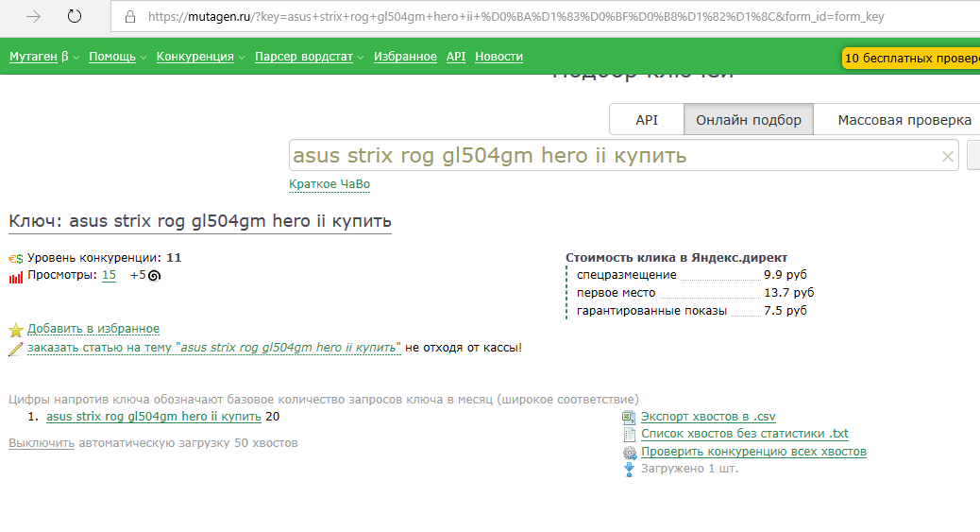The image size is (980, 532).
Task: Select the Онлайн подбор tab
Action: point(749,120)
